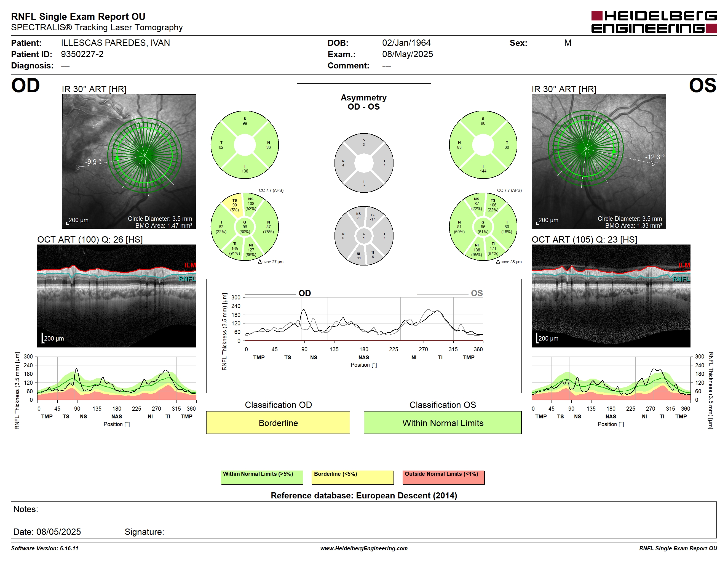Click the Signature line

[144, 532]
